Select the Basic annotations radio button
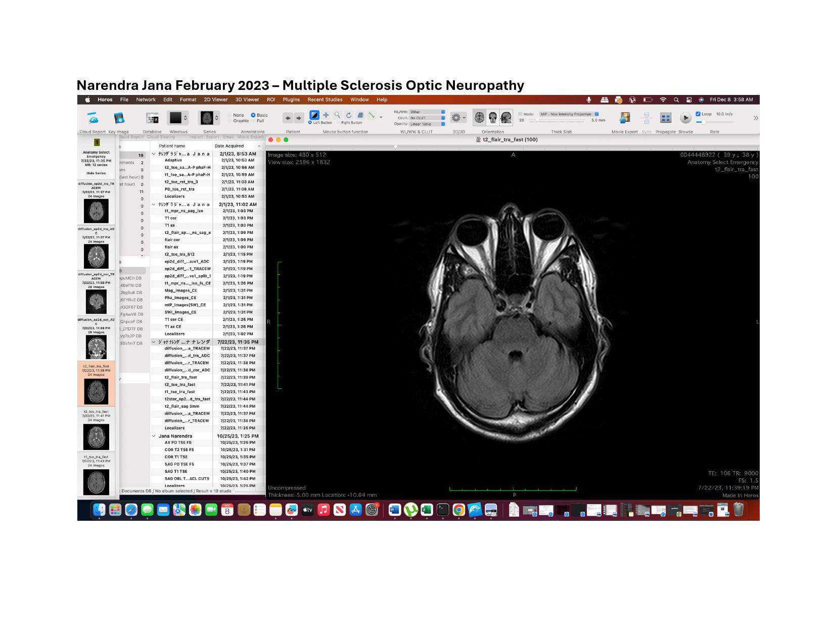Viewport: 834px width, 644px height. [x=253, y=115]
